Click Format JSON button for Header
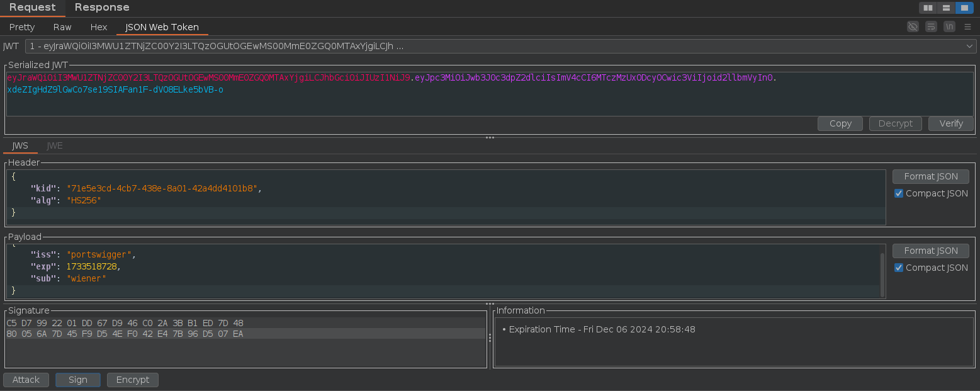 point(931,176)
